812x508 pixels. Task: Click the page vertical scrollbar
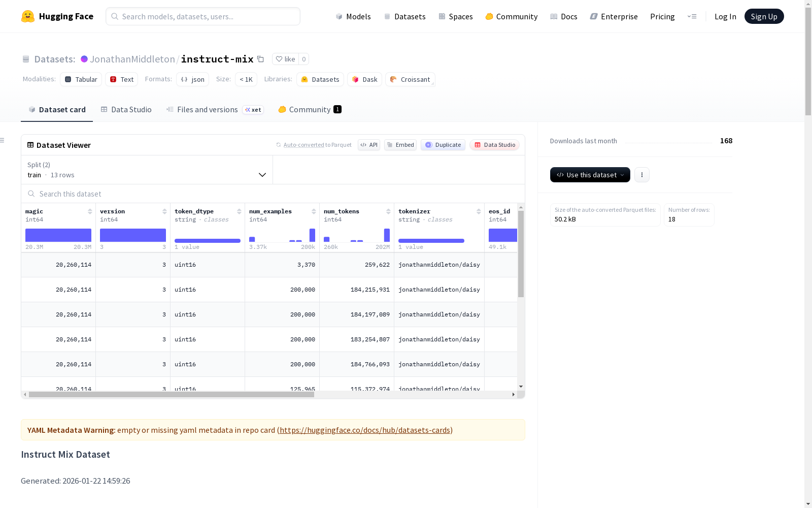click(808, 61)
